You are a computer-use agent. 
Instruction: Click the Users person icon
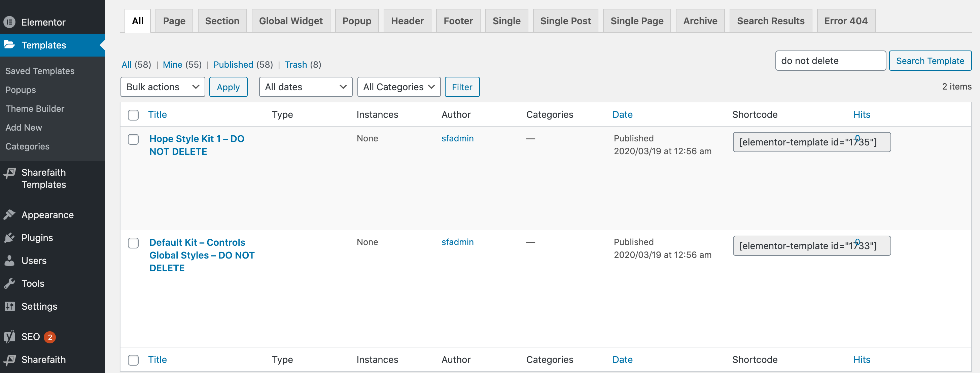tap(9, 261)
